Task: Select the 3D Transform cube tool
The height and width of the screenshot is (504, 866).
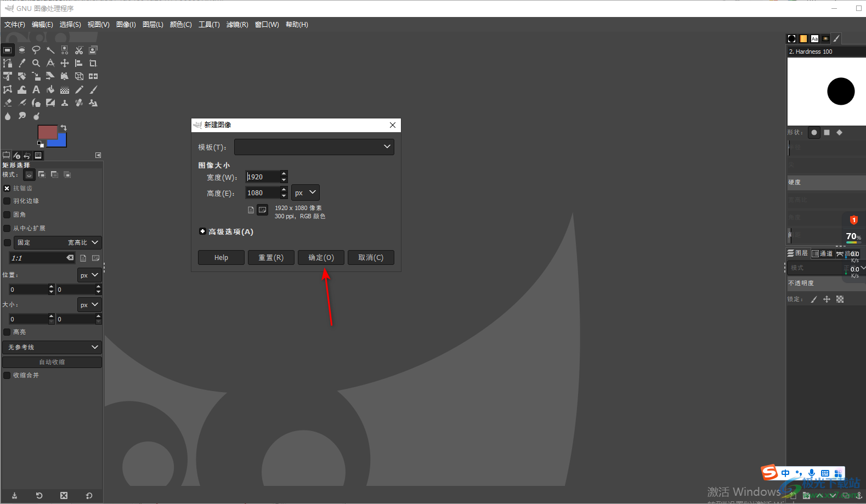Action: pos(79,76)
